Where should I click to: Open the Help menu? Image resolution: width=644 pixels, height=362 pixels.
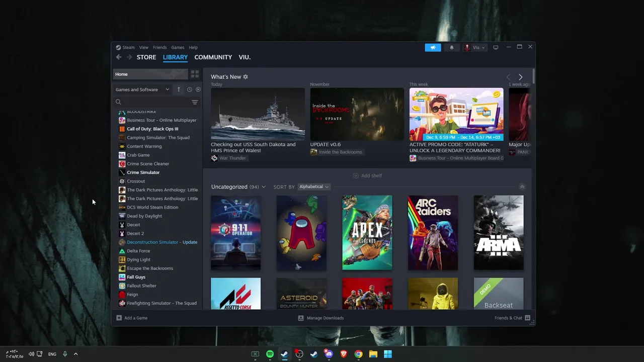[193, 47]
